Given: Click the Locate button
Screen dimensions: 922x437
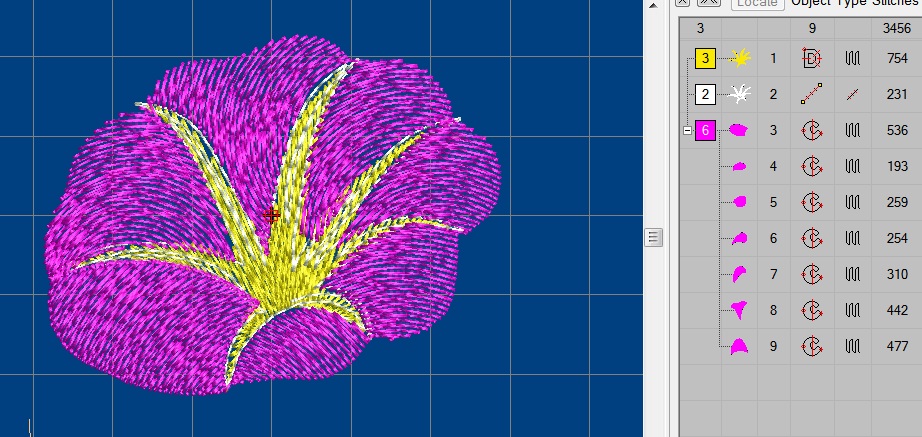Looking at the screenshot, I should click(x=758, y=3).
